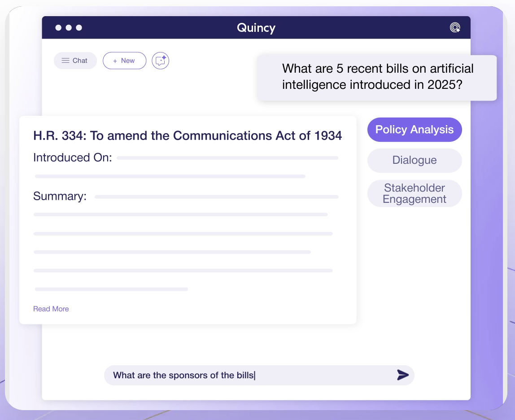The image size is (515, 420).
Task: Click the Quincy title text
Action: [x=256, y=28]
